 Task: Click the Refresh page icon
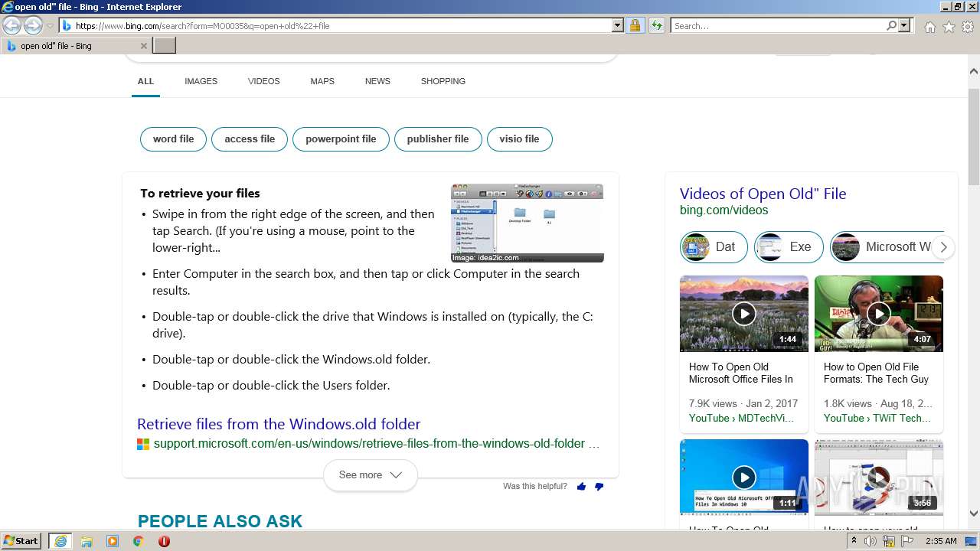click(x=656, y=26)
